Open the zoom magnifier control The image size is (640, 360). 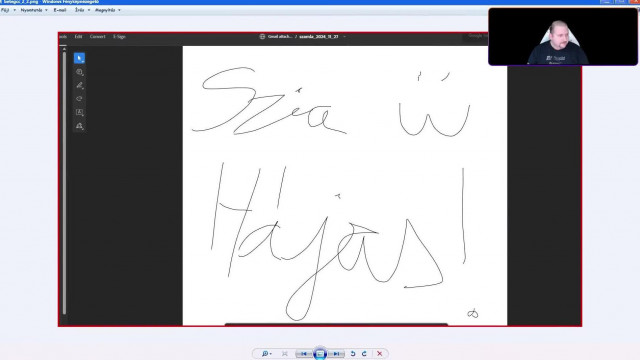[266, 353]
